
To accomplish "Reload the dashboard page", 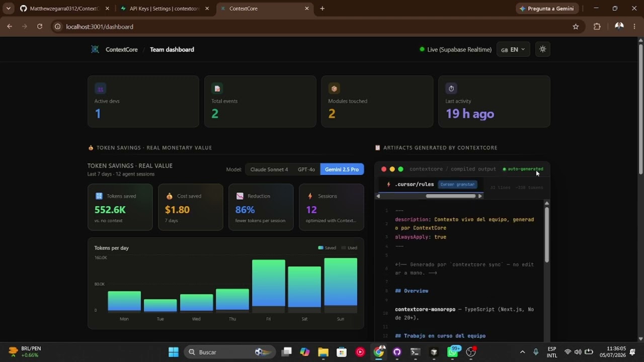I will point(40,27).
